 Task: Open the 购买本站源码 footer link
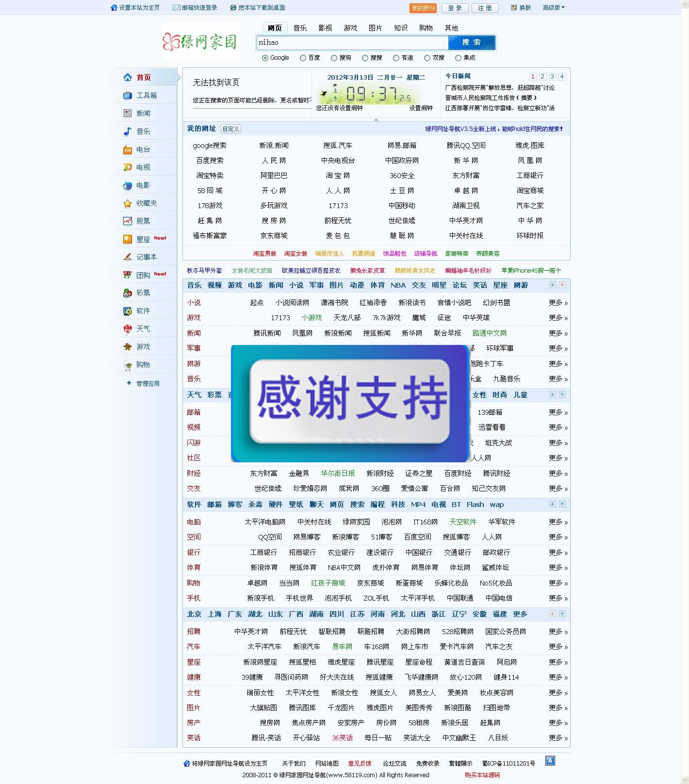pos(482,775)
